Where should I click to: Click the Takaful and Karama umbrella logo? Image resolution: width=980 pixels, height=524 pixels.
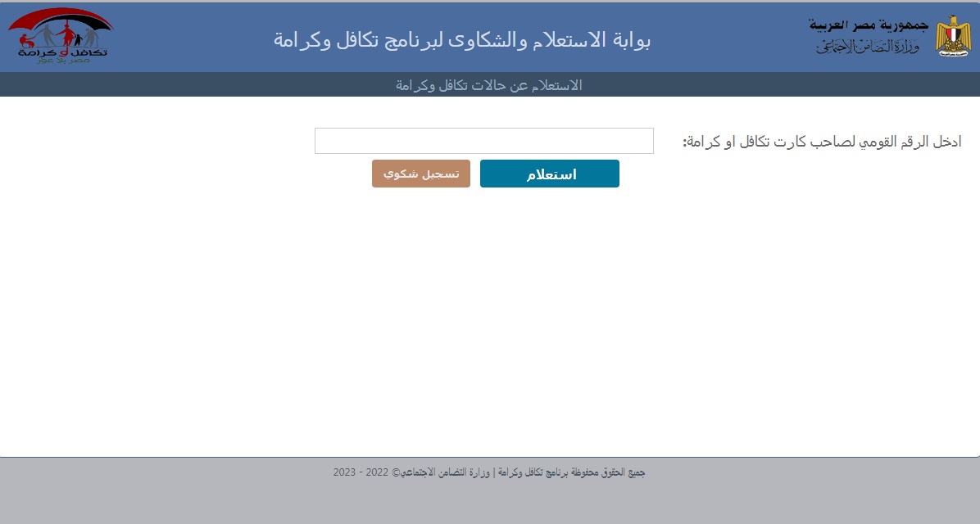[61, 35]
